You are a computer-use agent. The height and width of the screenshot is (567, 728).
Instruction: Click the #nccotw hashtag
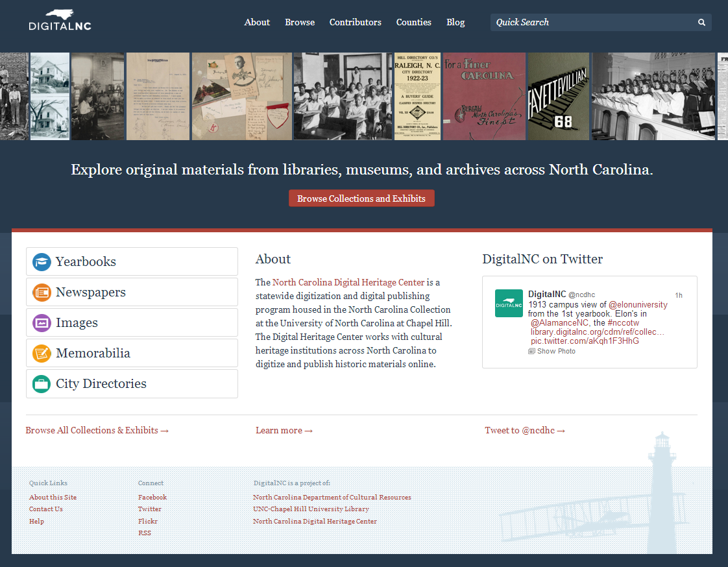click(x=623, y=322)
